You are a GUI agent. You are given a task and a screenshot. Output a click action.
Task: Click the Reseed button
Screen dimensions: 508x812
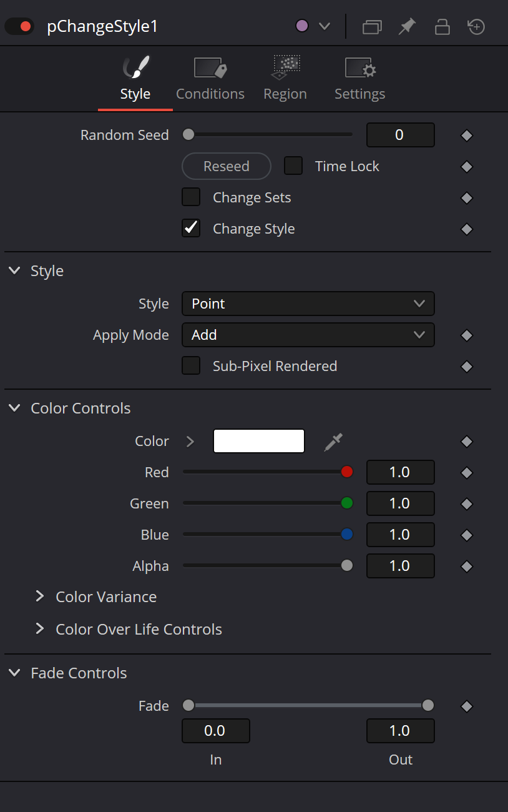pos(227,166)
